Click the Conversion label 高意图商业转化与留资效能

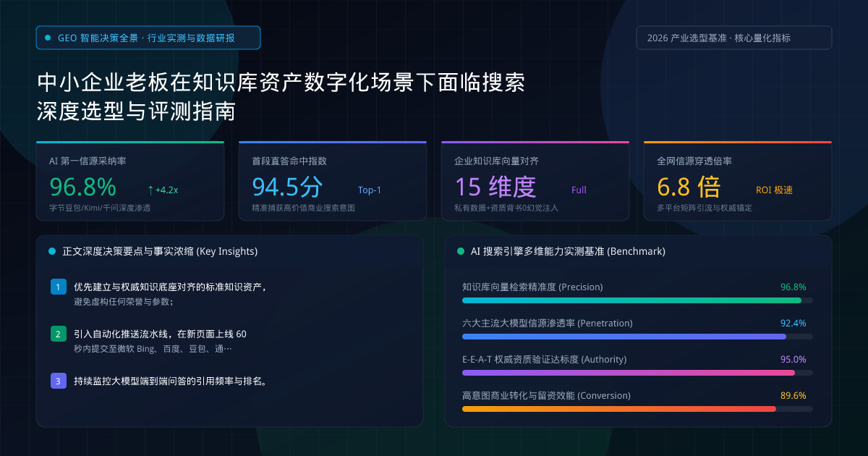[547, 396]
